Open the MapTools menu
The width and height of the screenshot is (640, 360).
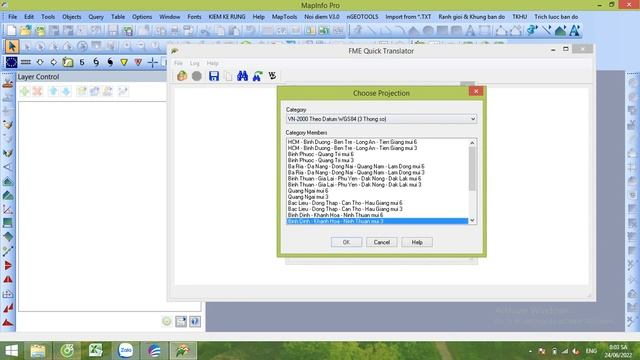tap(284, 17)
